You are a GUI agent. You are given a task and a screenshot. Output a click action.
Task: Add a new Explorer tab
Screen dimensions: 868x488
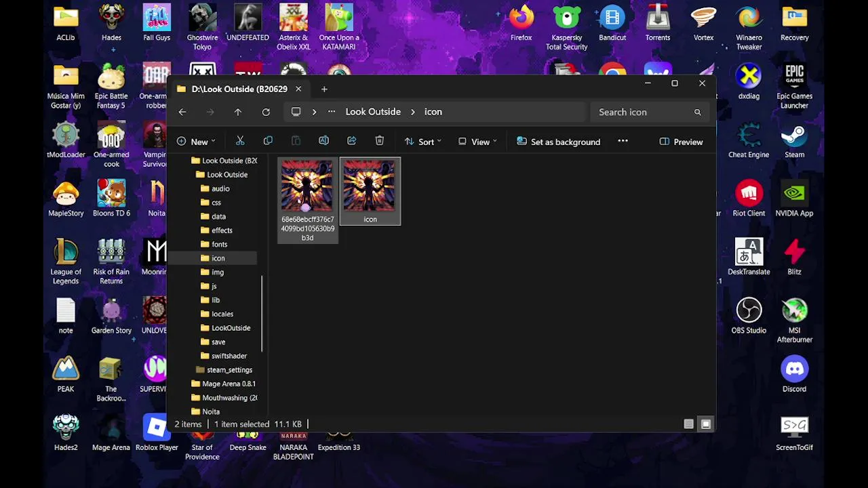point(324,89)
